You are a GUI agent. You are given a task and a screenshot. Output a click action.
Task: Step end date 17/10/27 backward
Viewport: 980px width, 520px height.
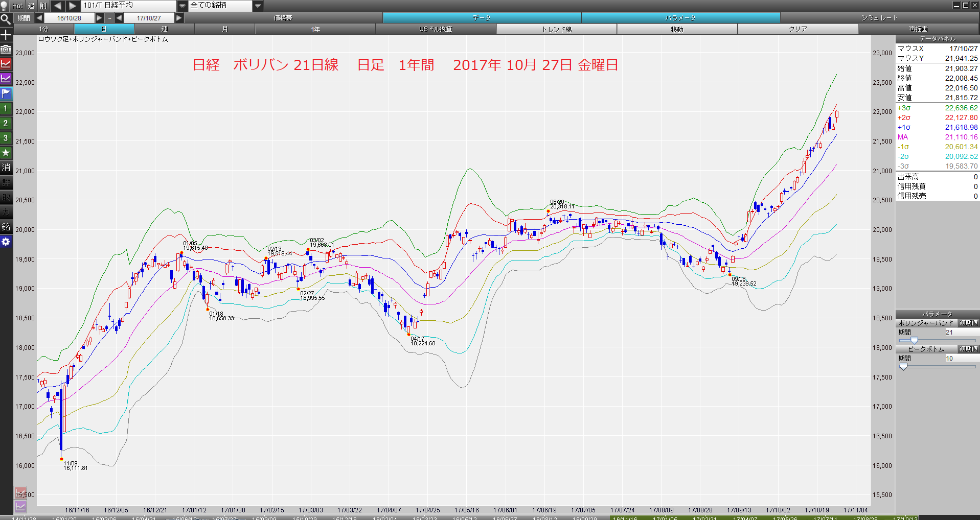119,18
